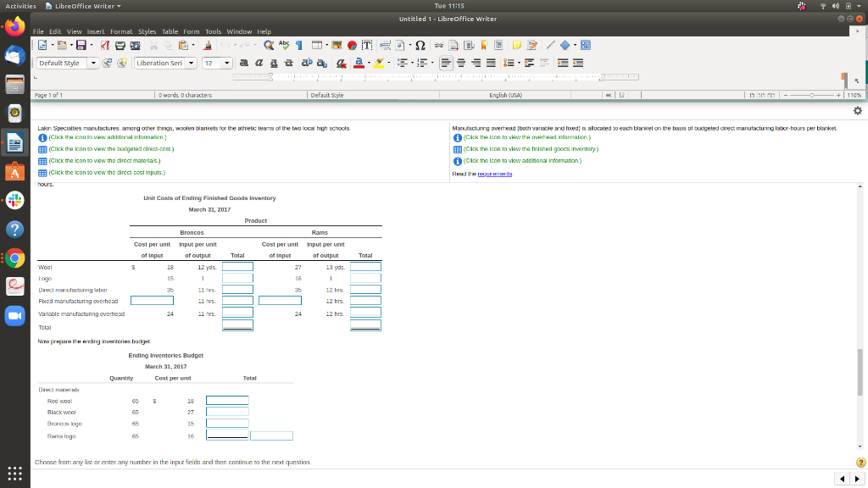Expand the Insert Table dropdown arrow
The height and width of the screenshot is (488, 868).
click(326, 46)
